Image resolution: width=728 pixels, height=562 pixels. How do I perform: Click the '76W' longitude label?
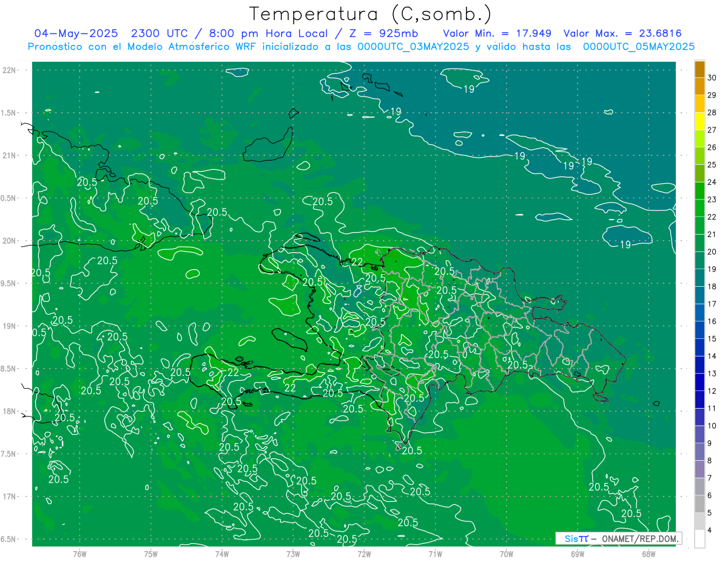[x=79, y=554]
